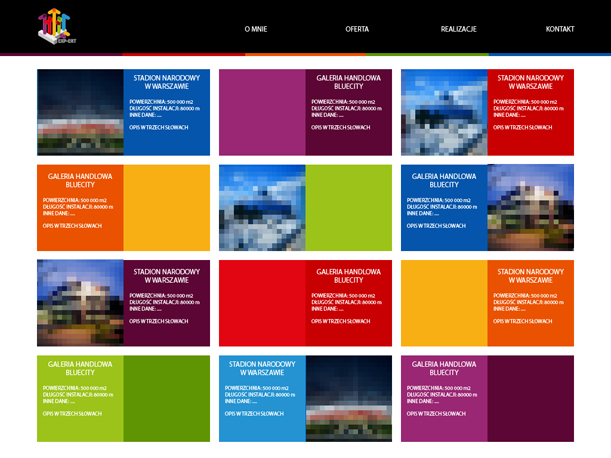
Task: Open night stadium photo beside light blue card
Action: [x=349, y=398]
